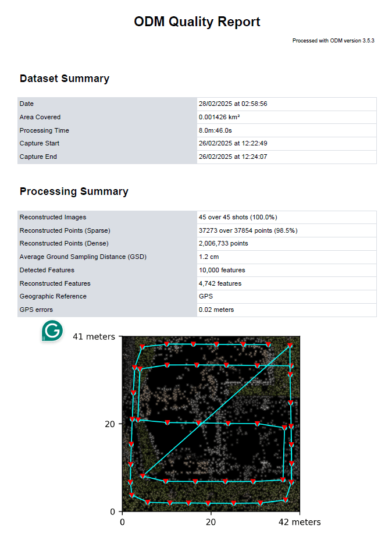
Task: Click the Area Covered label
Action: 40,117
